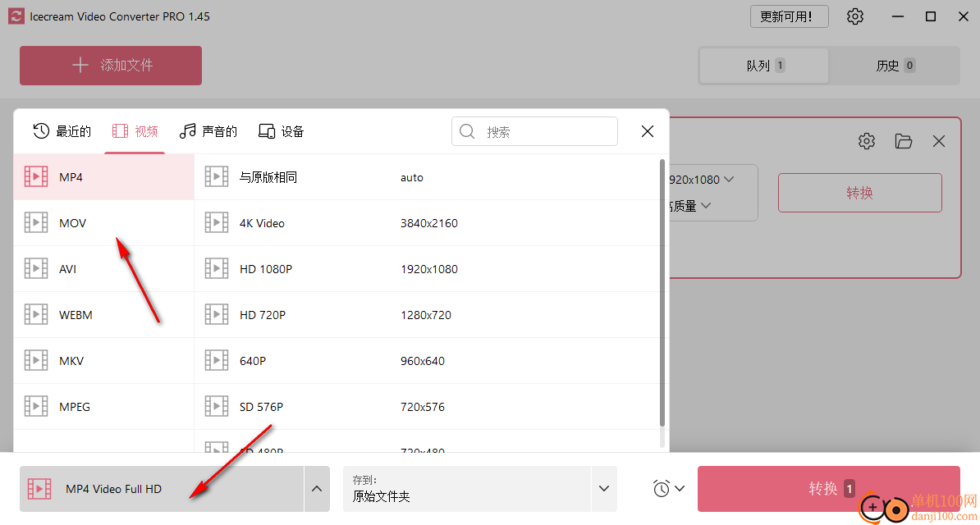Click film icon beside MKV
980x525 pixels.
pos(35,361)
